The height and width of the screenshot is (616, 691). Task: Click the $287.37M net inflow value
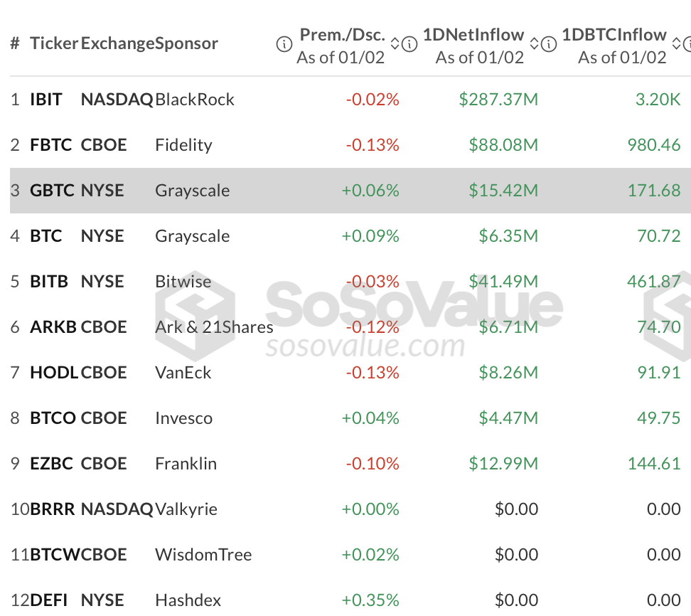tap(498, 100)
